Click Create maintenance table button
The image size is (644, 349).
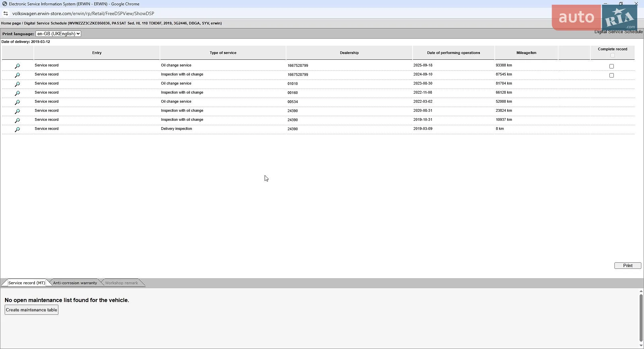pyautogui.click(x=32, y=310)
